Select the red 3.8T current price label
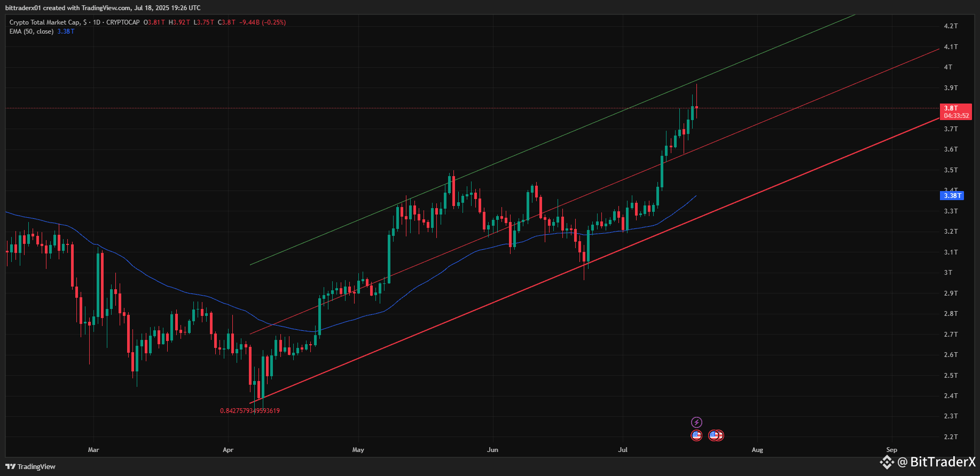This screenshot has height=476, width=980. [955, 108]
